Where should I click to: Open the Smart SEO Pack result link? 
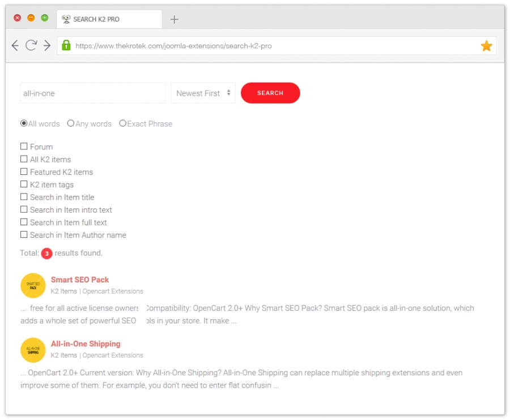pyautogui.click(x=80, y=280)
